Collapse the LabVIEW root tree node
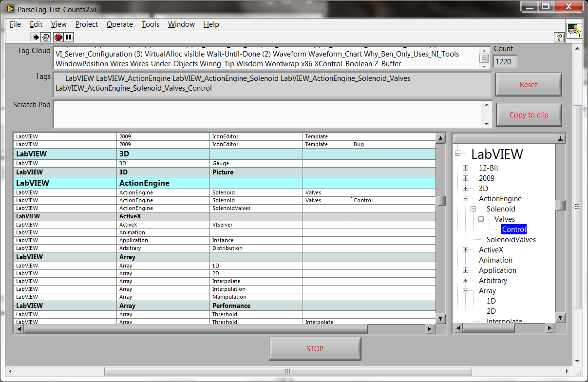Viewport: 588px width, 382px height. pos(457,154)
